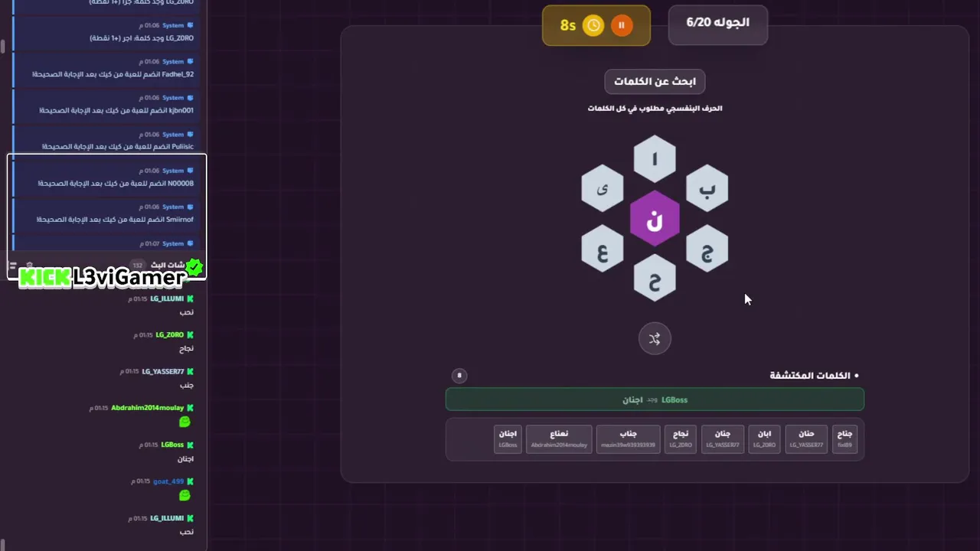Select the found word card ابان
Viewport: 980px width, 551px height.
(764, 439)
